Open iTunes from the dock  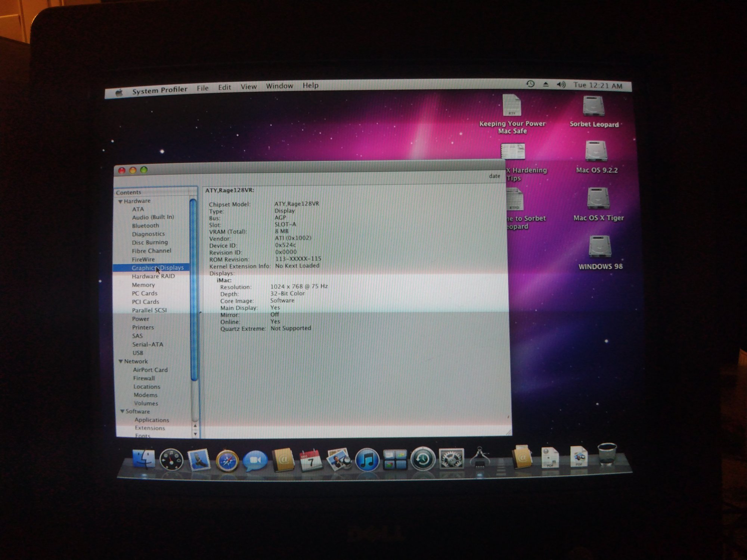pyautogui.click(x=367, y=460)
